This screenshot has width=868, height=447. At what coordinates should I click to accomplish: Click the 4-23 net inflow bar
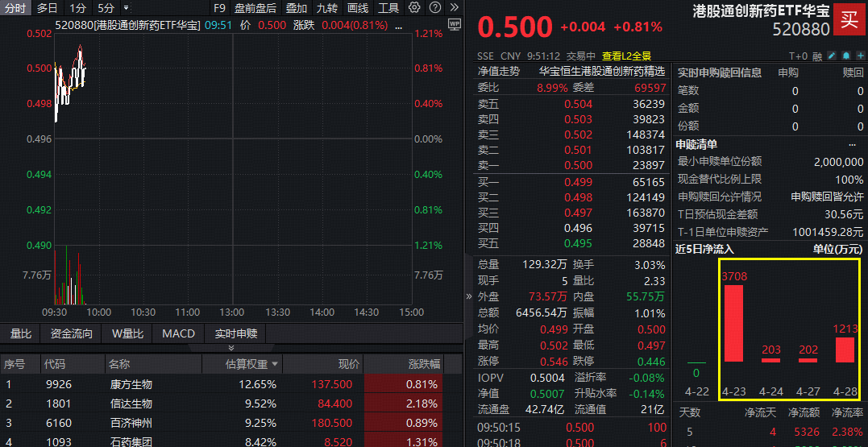click(733, 323)
